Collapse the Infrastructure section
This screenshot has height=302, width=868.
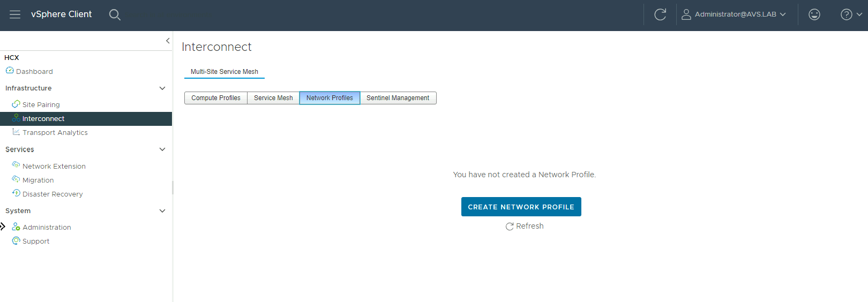pos(162,88)
